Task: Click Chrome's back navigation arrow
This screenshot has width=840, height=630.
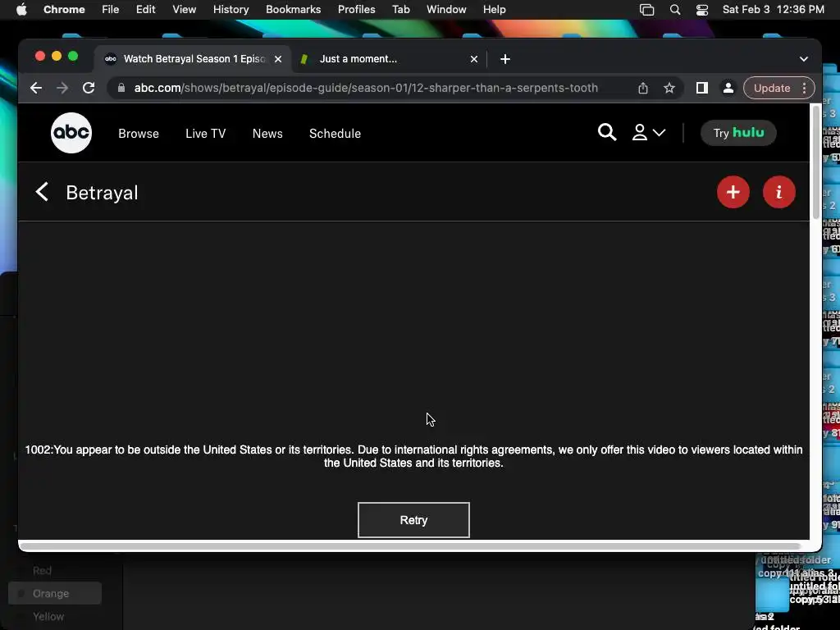Action: [x=36, y=88]
